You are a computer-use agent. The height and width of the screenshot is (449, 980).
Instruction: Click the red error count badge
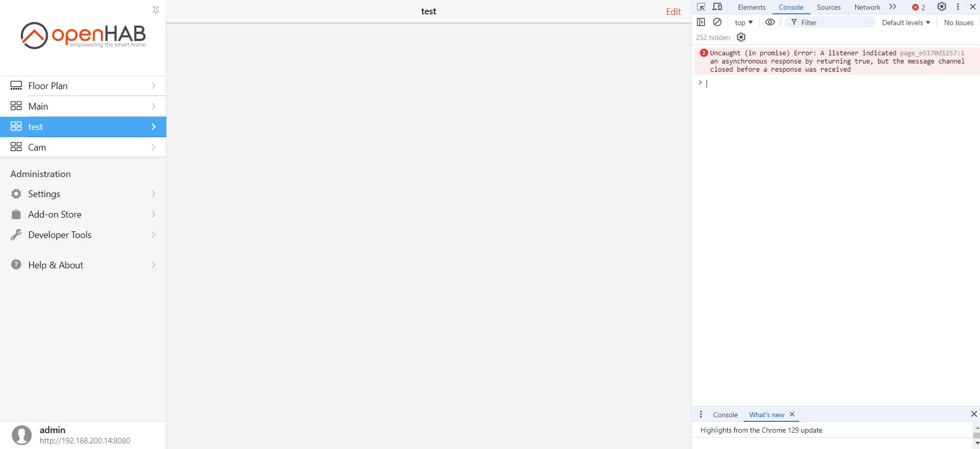coord(919,7)
